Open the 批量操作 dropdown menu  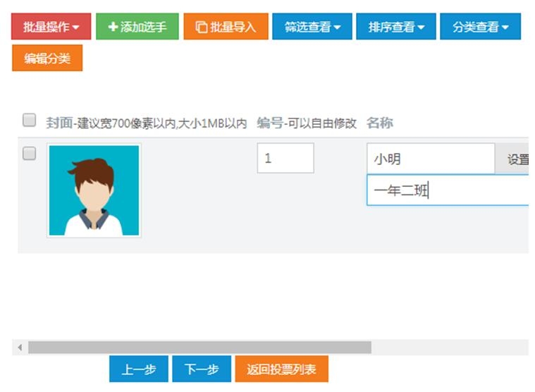[51, 27]
